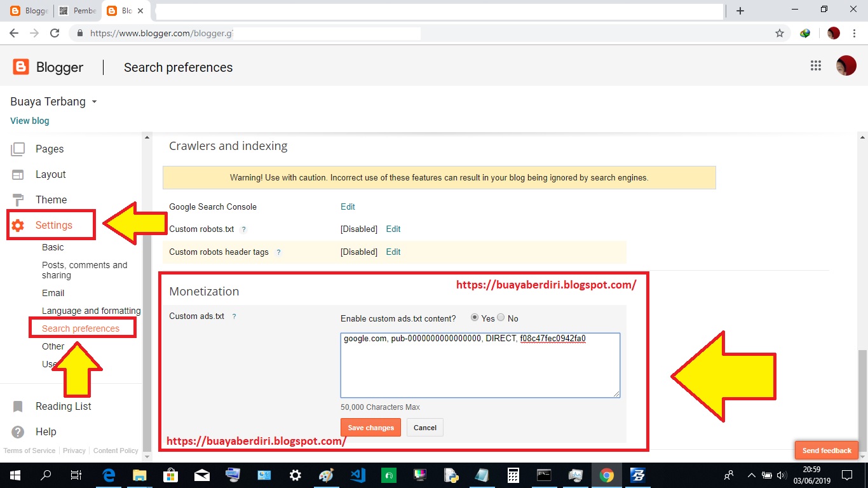Open Basic settings

click(x=53, y=247)
